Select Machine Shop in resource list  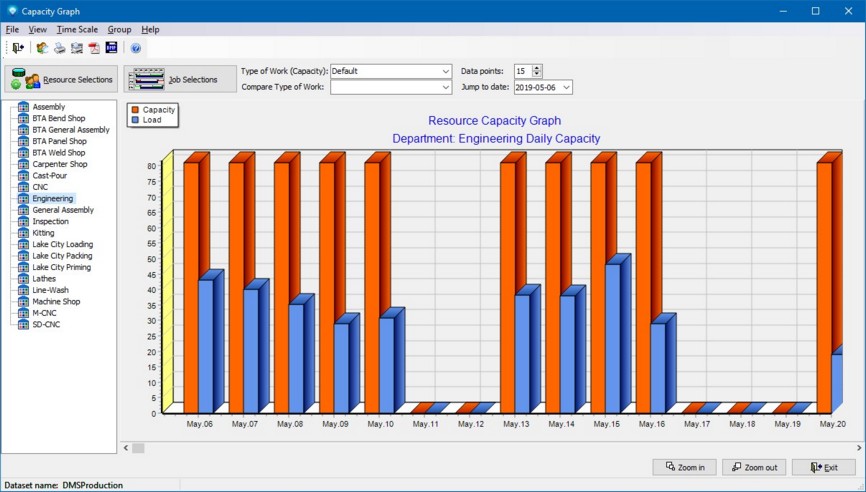pyautogui.click(x=54, y=301)
